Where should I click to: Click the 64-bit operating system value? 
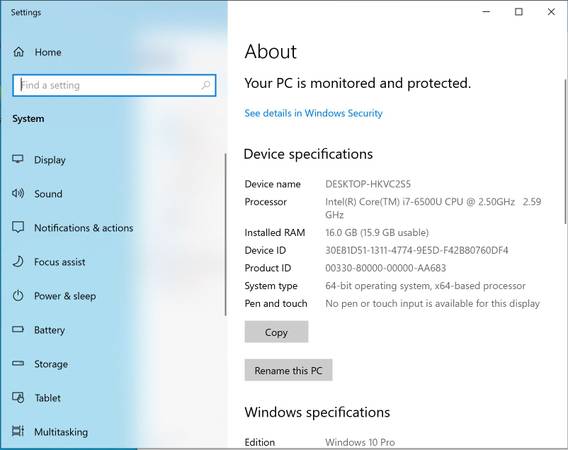(x=425, y=286)
